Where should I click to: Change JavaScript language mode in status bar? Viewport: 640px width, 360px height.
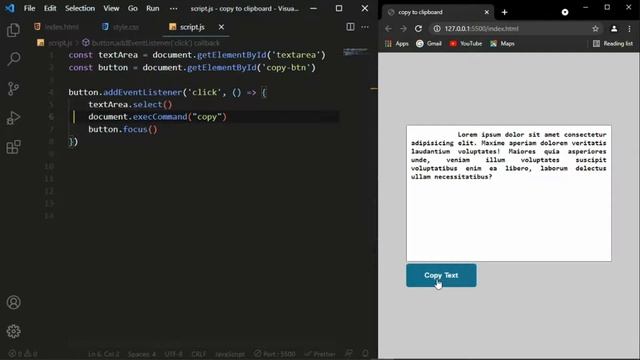coord(230,354)
